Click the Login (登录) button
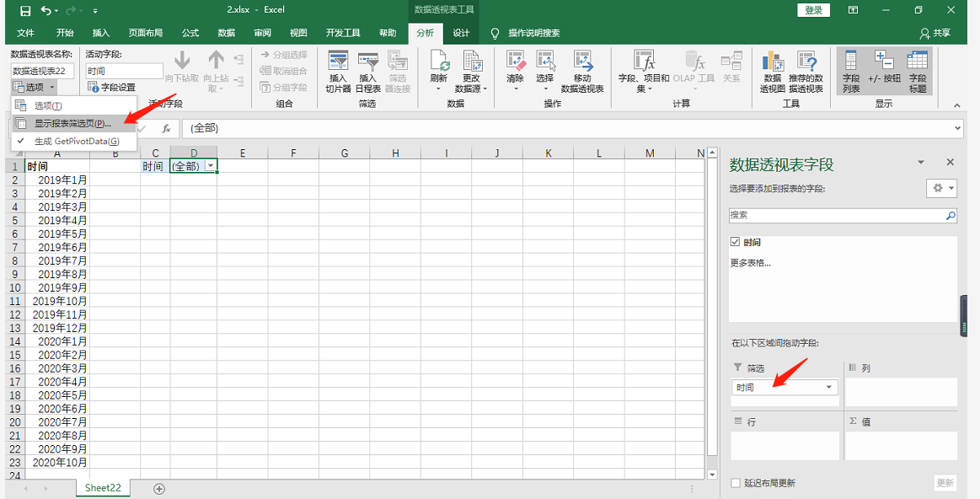980x499 pixels. pyautogui.click(x=814, y=10)
